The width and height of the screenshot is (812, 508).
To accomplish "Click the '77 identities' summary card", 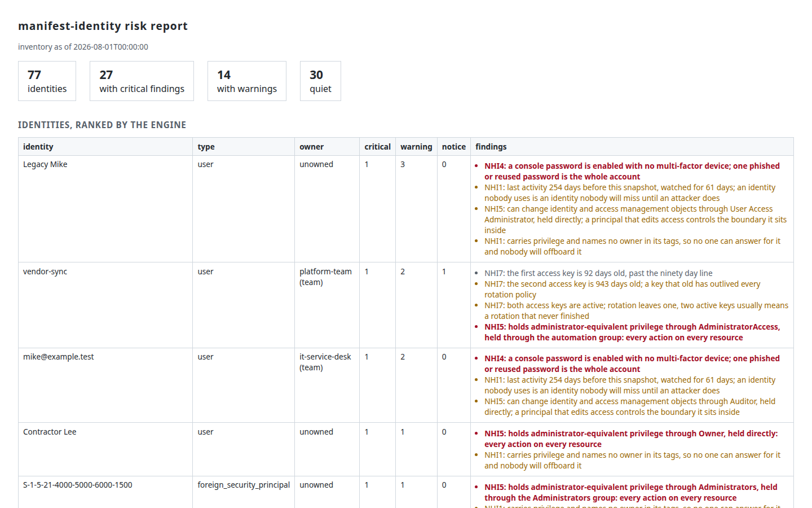I will (x=47, y=81).
